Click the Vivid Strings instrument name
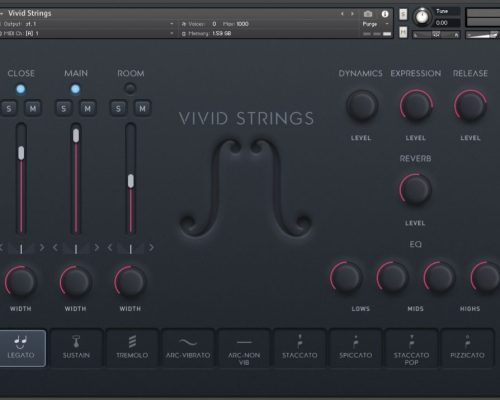Viewport: 500px width, 400px height. pos(30,13)
